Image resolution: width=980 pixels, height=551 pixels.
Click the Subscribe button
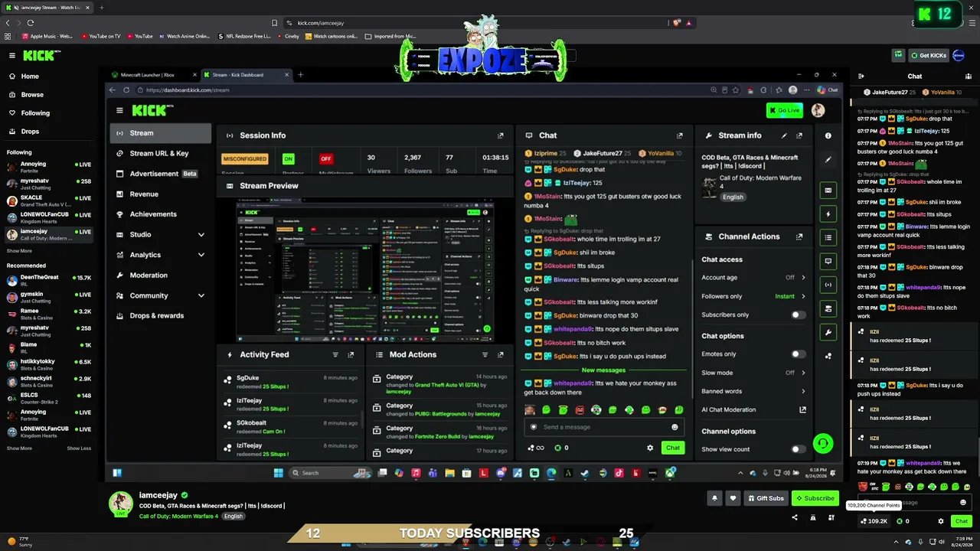[815, 498]
